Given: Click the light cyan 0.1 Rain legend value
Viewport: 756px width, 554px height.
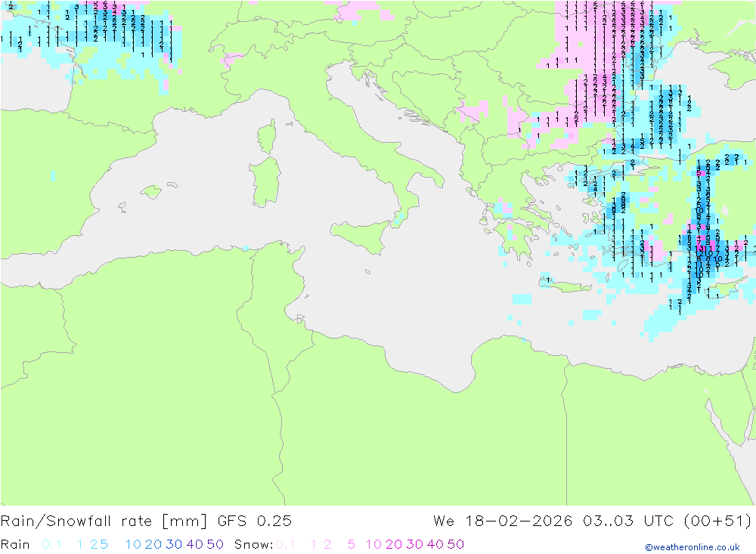Looking at the screenshot, I should click(51, 544).
